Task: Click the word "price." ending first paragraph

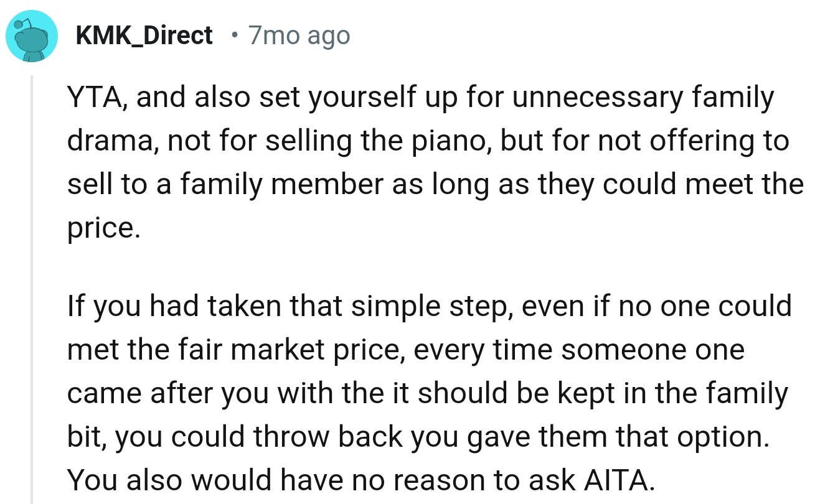Action: pos(101,229)
